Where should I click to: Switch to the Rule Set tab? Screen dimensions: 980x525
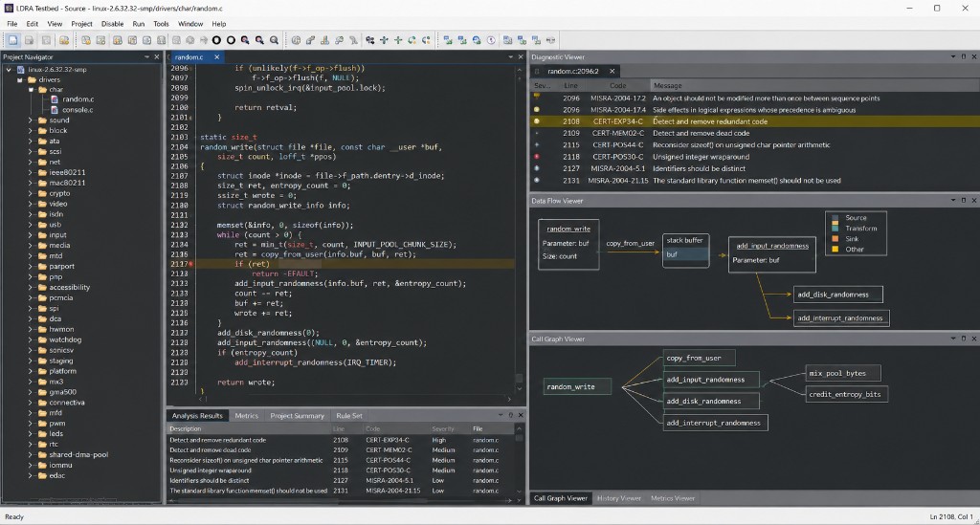coord(348,416)
